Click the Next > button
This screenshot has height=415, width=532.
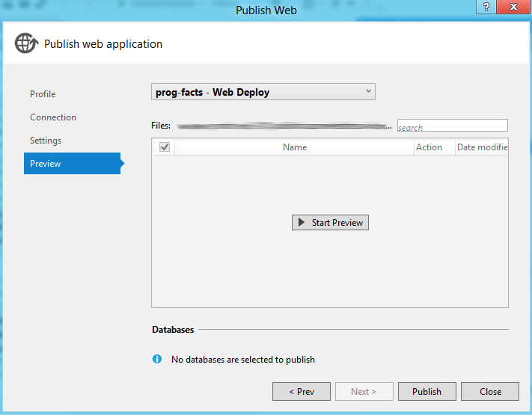point(364,392)
